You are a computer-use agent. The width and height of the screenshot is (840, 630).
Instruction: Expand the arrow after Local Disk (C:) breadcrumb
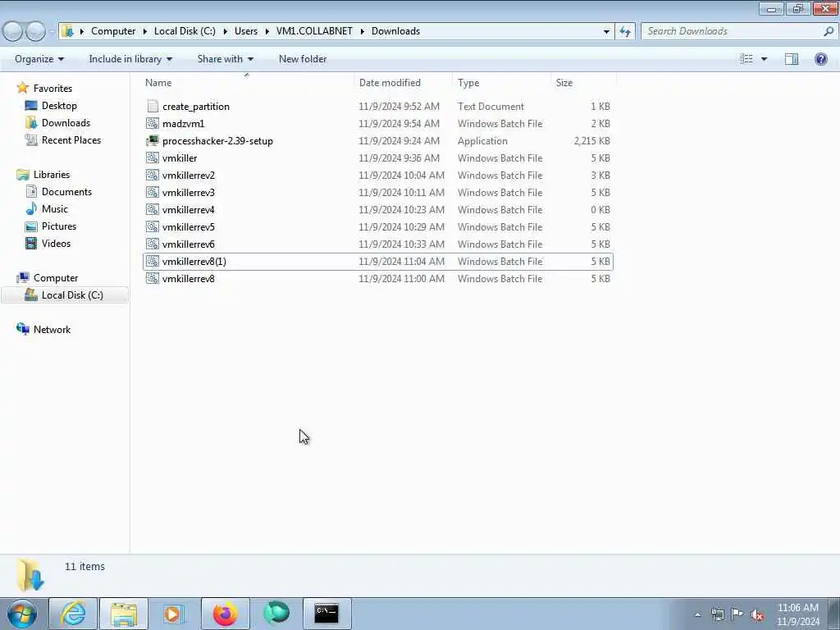tap(226, 31)
